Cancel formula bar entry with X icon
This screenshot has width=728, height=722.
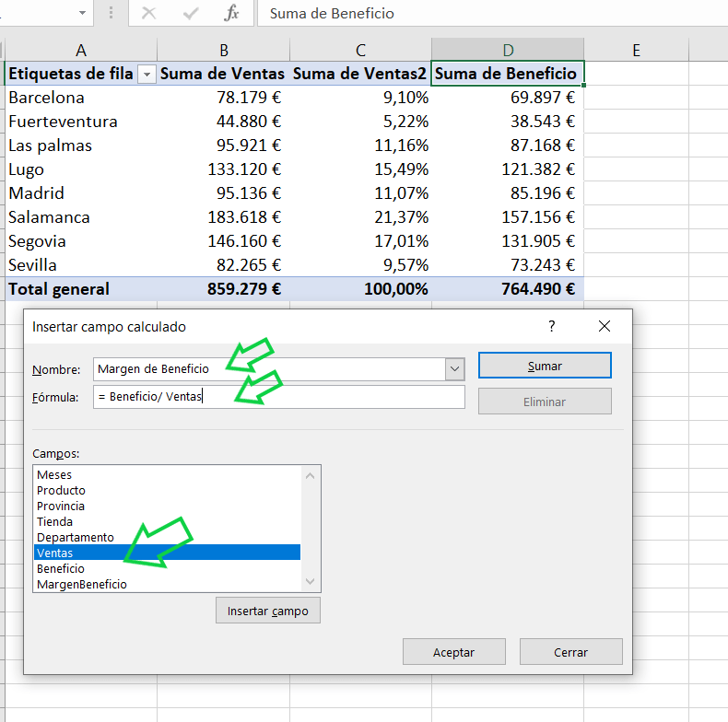point(148,13)
